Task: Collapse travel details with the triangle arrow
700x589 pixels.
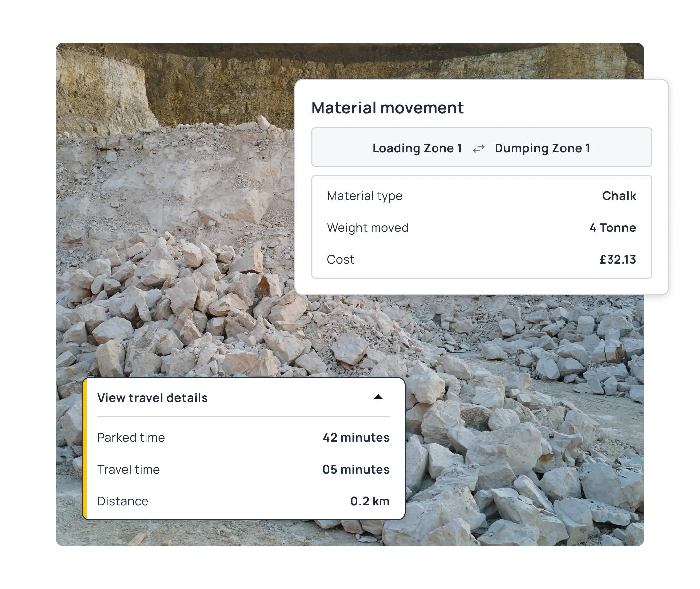Action: 378,397
